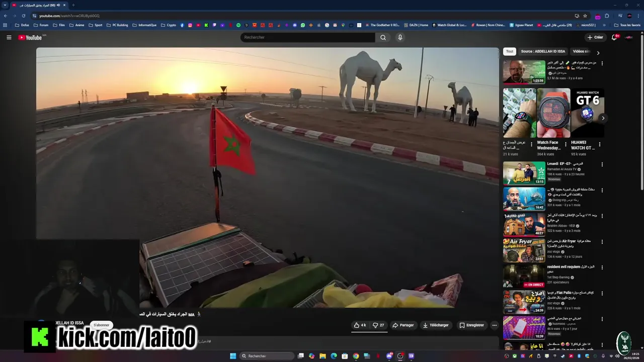Open the HUAWEI WATCH GT 6 short thumbnail
This screenshot has height=362, width=644.
point(588,113)
